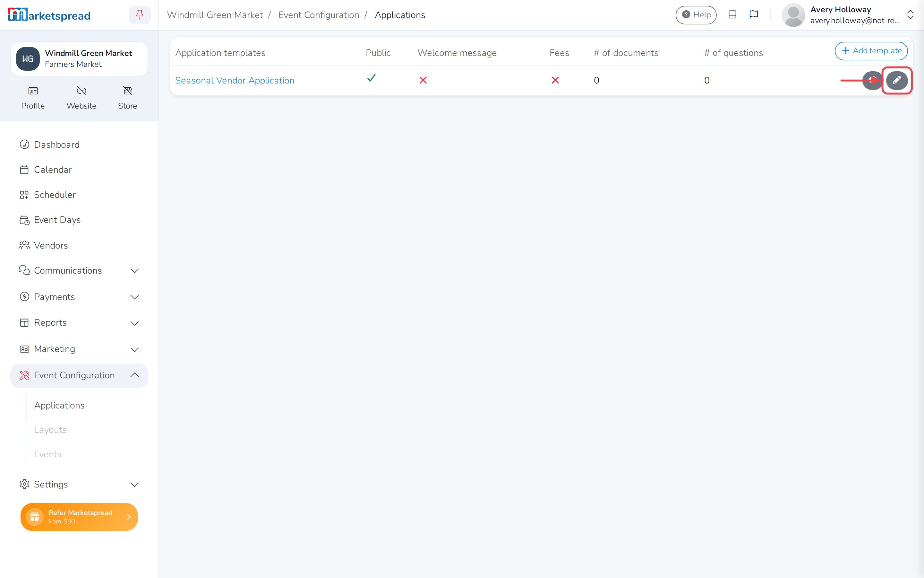The image size is (924, 578).
Task: Click the '# of documents' column header
Action: coord(626,53)
